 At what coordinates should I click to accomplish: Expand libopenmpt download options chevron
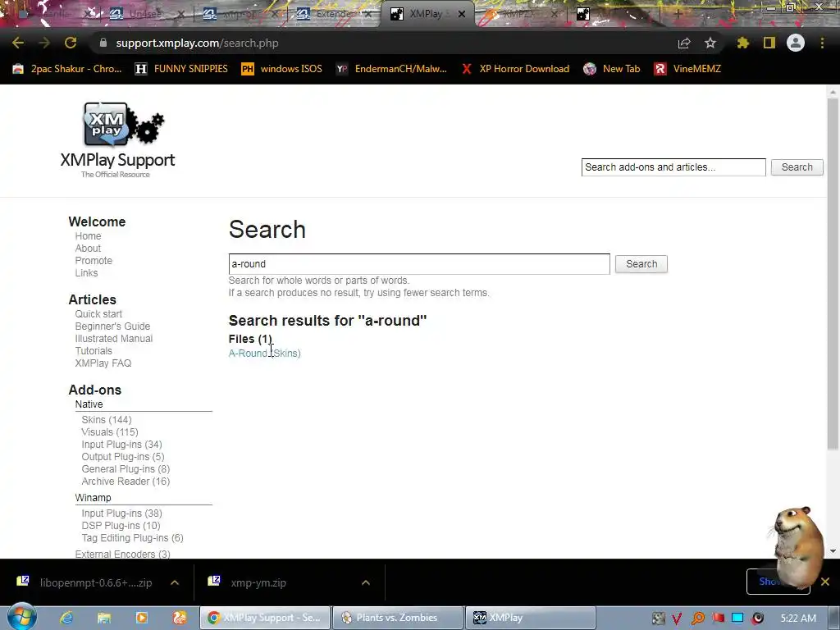(175, 582)
